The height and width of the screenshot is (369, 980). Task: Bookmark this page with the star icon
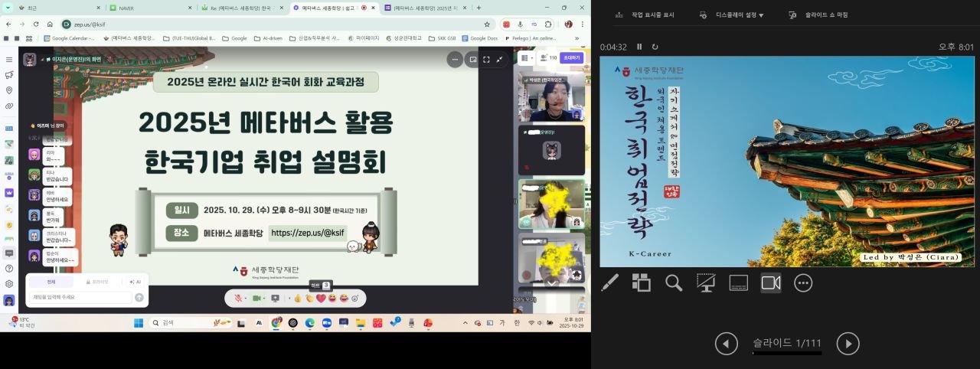click(486, 24)
